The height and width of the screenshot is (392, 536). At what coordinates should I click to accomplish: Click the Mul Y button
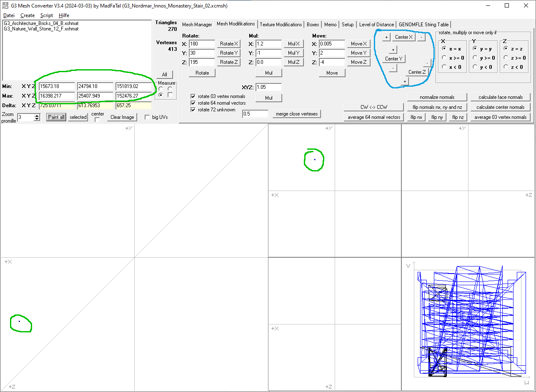click(x=293, y=53)
